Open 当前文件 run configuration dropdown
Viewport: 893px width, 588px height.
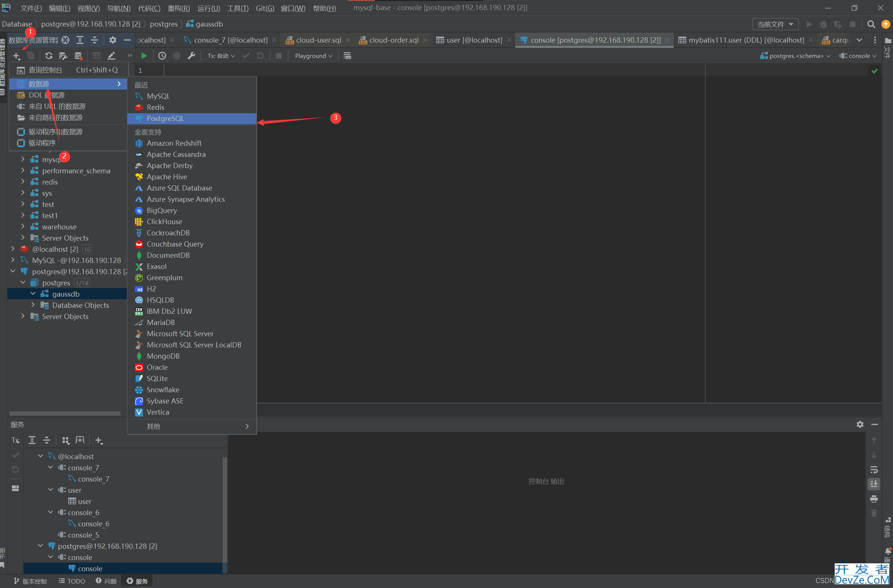[x=775, y=24]
